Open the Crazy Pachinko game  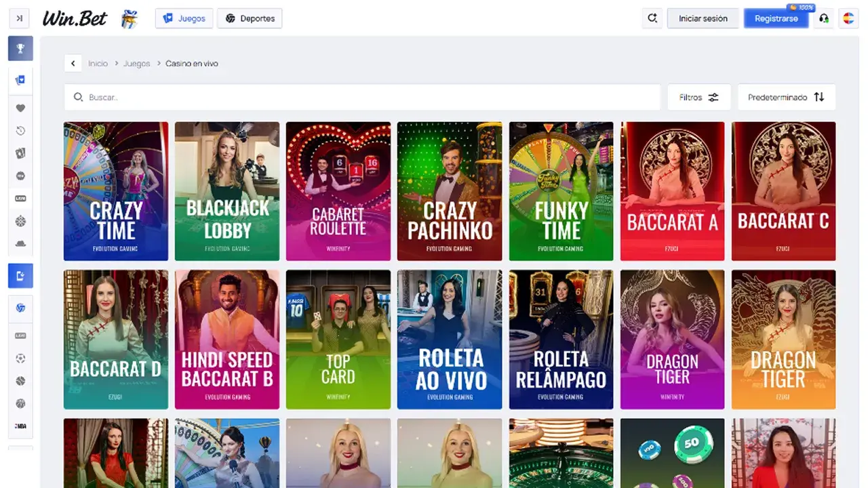pos(450,191)
